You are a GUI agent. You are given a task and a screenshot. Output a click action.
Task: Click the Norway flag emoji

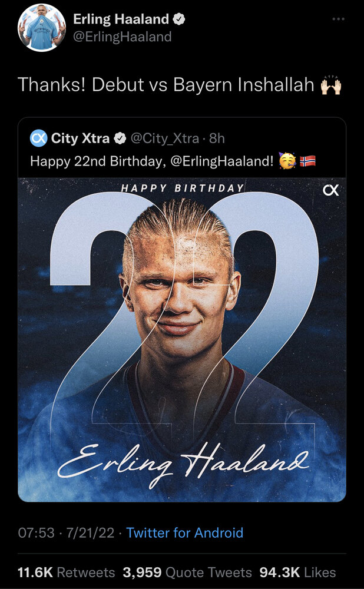[307, 161]
